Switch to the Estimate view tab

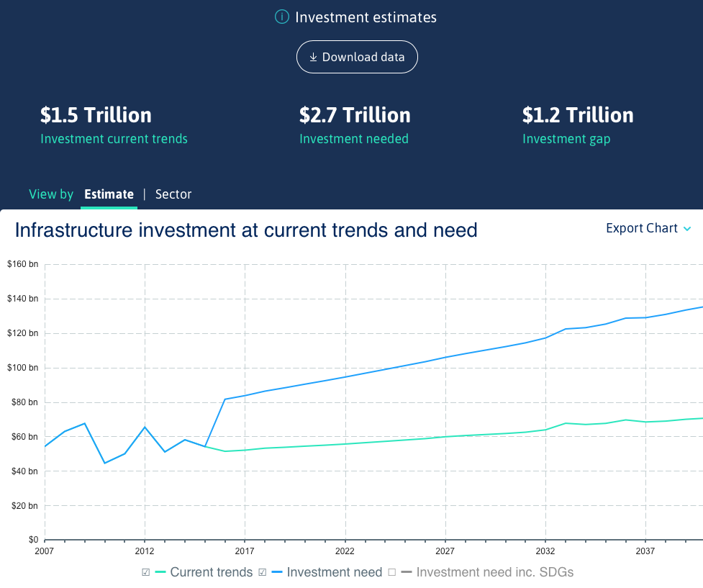point(109,194)
